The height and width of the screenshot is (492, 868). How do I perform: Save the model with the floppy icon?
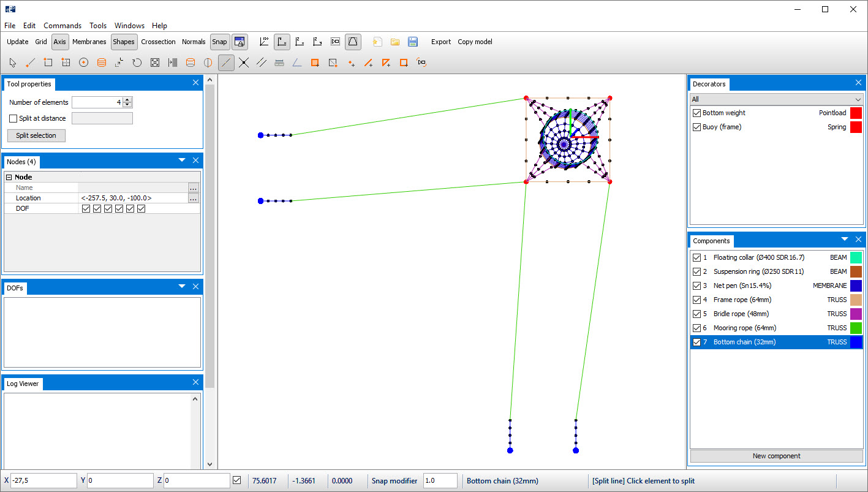click(413, 42)
